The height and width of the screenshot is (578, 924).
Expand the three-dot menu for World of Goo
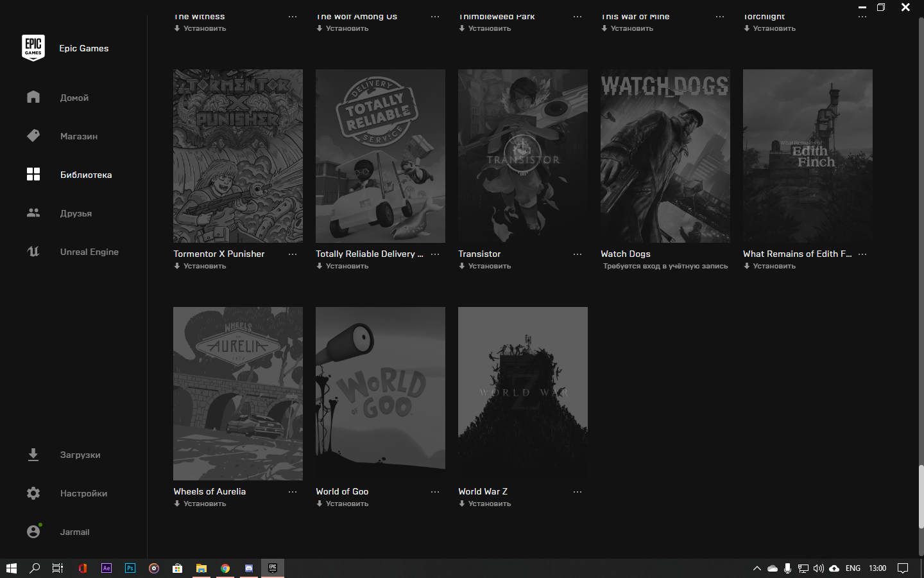click(x=435, y=492)
